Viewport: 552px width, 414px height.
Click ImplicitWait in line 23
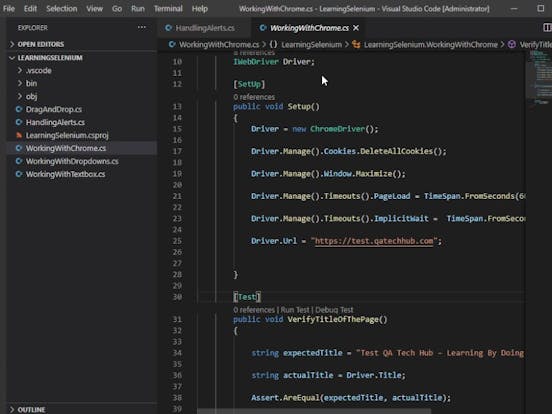(x=401, y=219)
